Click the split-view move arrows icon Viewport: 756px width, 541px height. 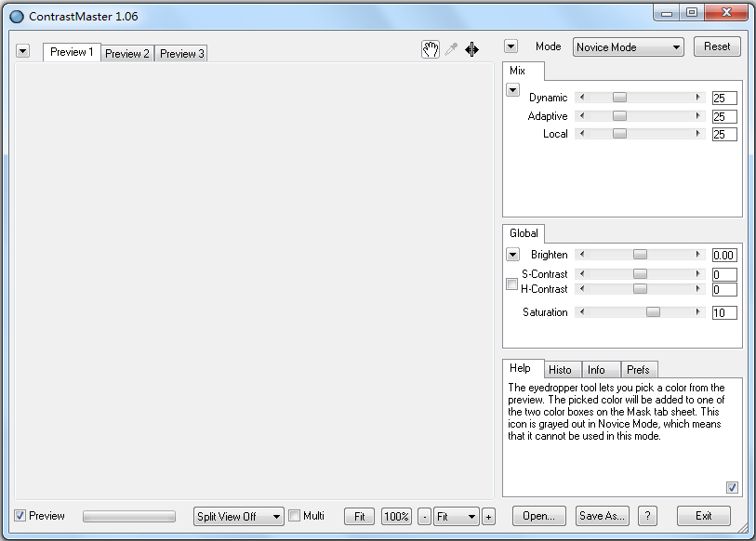[x=472, y=49]
